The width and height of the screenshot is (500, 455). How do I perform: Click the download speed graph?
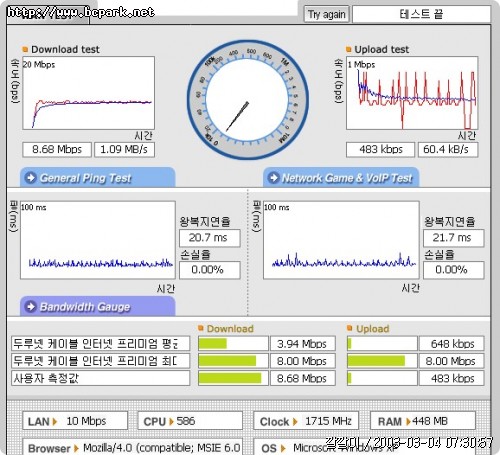click(88, 93)
